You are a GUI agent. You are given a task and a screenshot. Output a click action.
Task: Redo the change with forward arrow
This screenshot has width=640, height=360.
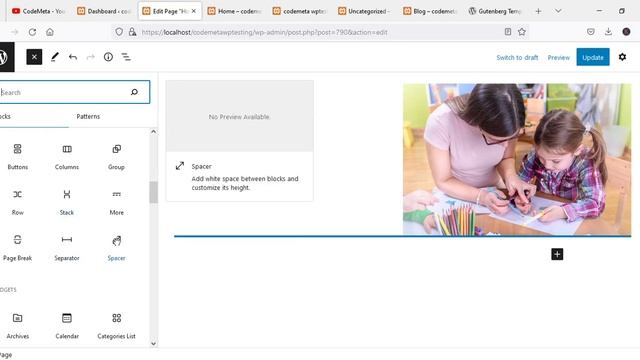pos(91,57)
